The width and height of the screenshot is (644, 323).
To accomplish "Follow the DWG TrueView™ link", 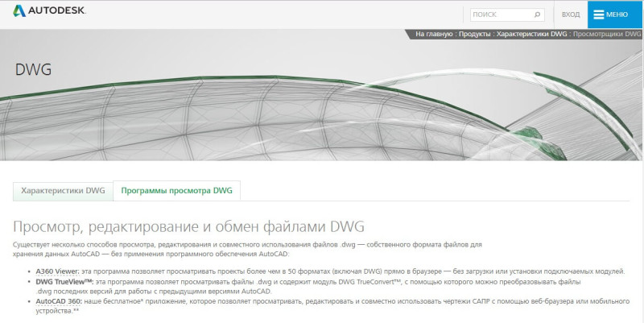I will click(65, 282).
